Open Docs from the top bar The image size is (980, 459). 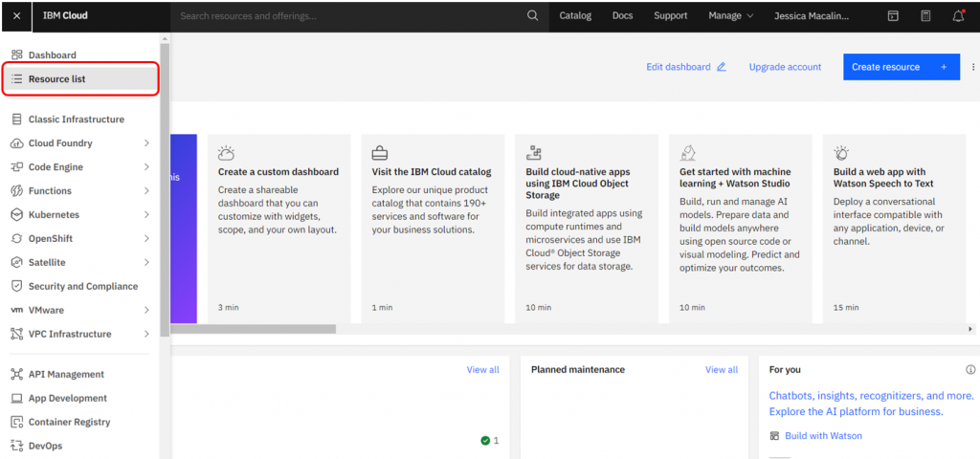(622, 15)
